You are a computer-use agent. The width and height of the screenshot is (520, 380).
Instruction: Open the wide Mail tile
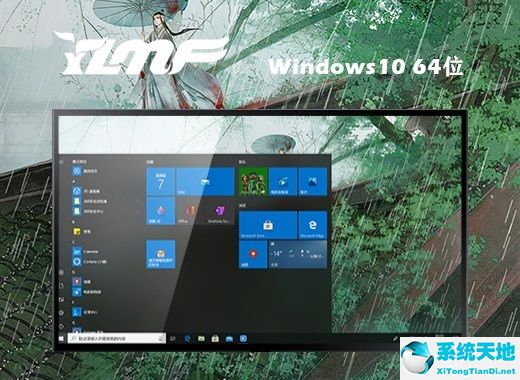tap(205, 181)
